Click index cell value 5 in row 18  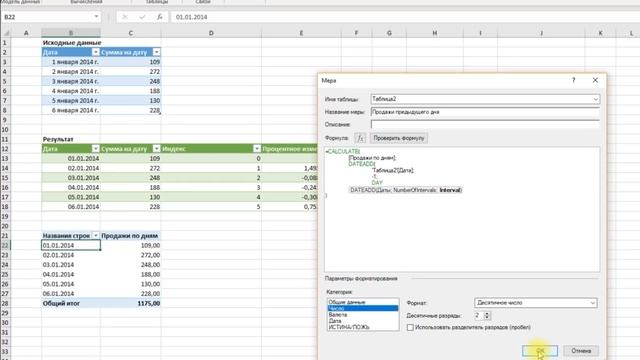[211, 207]
